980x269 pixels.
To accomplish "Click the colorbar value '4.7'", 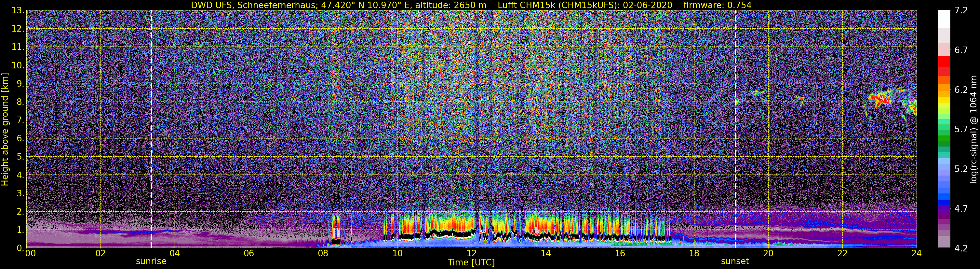I will [x=961, y=209].
